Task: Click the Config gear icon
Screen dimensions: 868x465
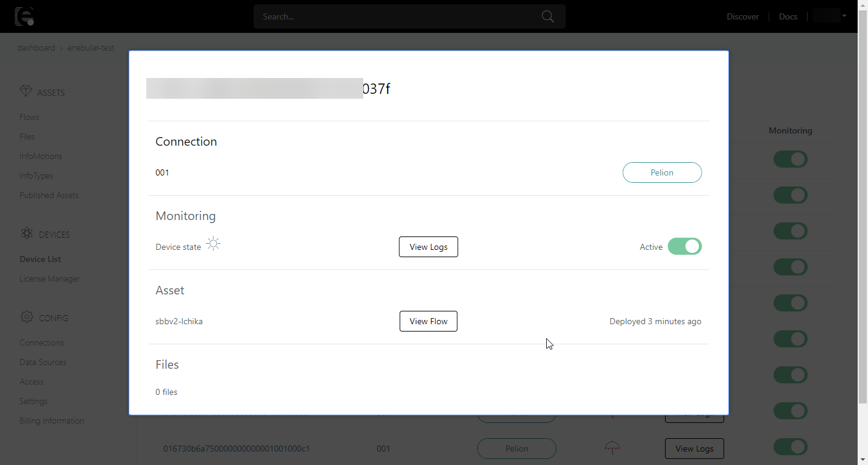Action: [26, 317]
